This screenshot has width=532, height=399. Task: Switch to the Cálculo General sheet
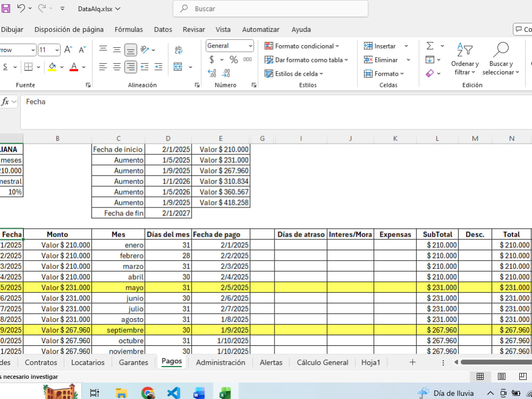[322, 362]
